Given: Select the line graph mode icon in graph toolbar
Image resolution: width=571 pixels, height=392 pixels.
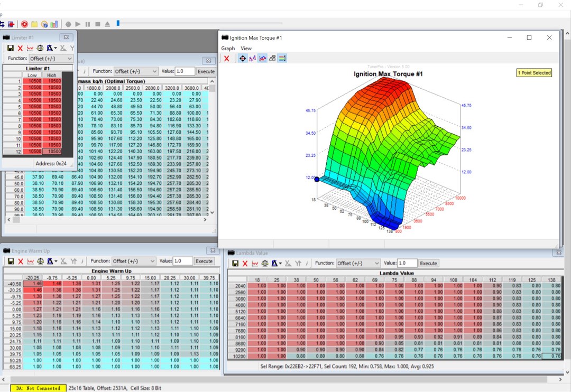Looking at the screenshot, I should coord(262,59).
